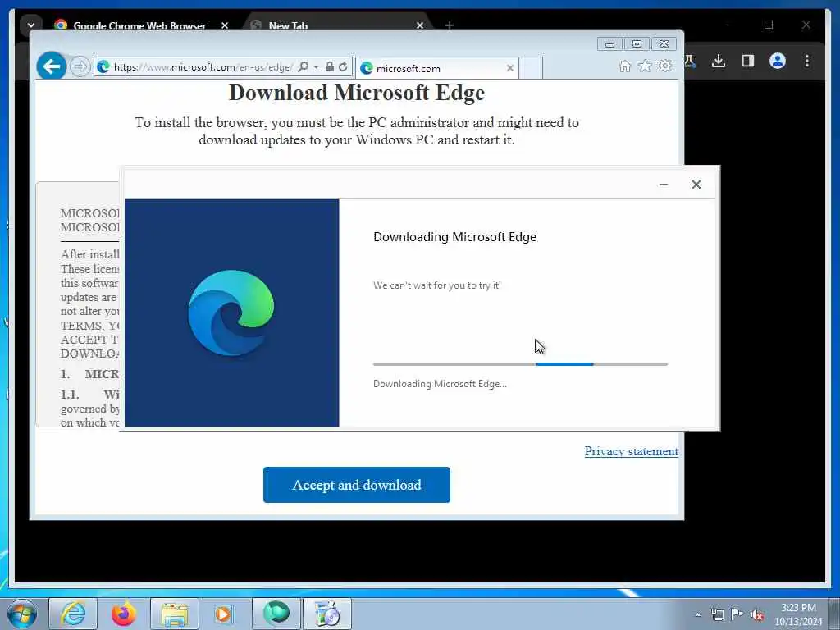Open Windows Explorer folder on the taskbar

(x=175, y=614)
